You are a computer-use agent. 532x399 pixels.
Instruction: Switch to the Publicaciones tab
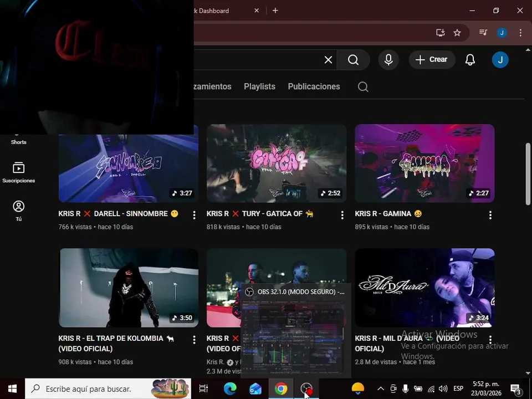tap(314, 86)
